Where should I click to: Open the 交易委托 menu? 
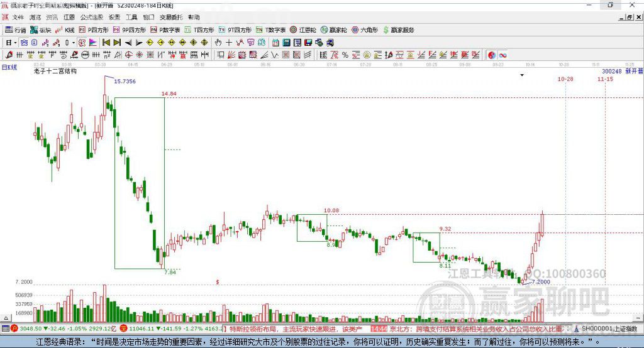(171, 17)
